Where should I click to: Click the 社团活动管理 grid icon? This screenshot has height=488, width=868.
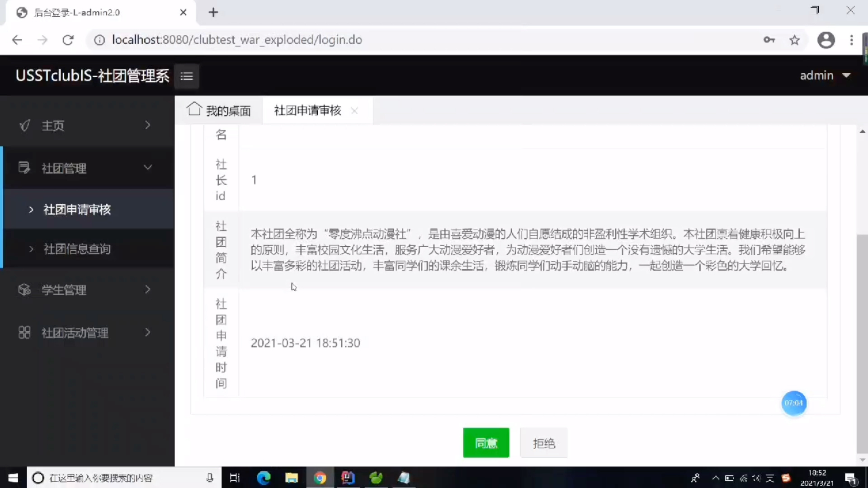tap(24, 333)
